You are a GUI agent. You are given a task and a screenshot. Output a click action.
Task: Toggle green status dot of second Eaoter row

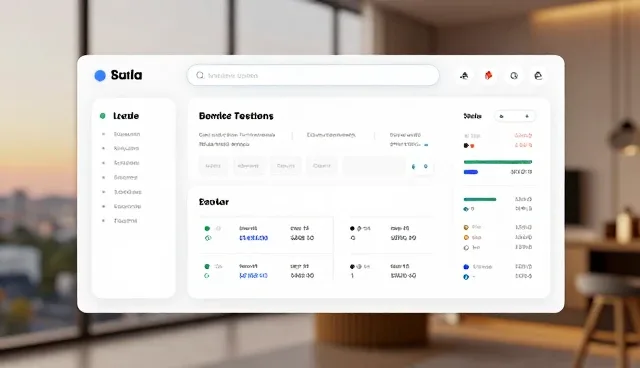207,266
